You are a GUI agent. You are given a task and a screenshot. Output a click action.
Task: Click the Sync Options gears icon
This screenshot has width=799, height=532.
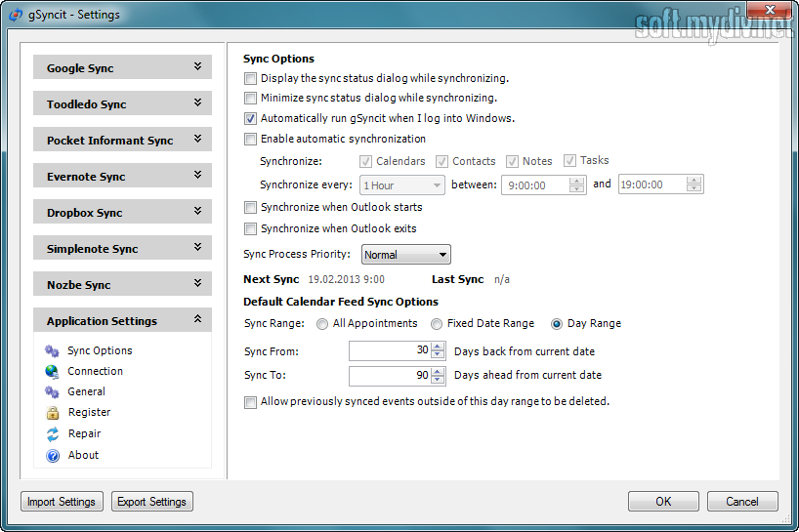53,350
